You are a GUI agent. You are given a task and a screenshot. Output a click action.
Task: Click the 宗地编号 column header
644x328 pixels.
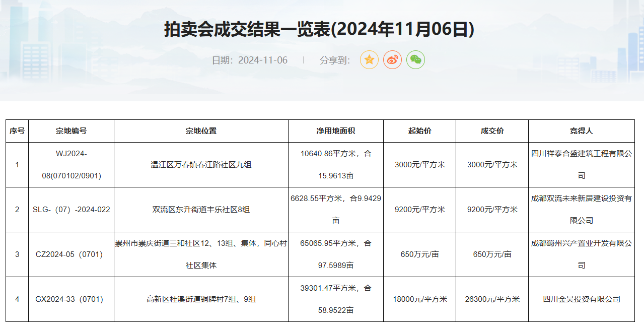click(71, 131)
